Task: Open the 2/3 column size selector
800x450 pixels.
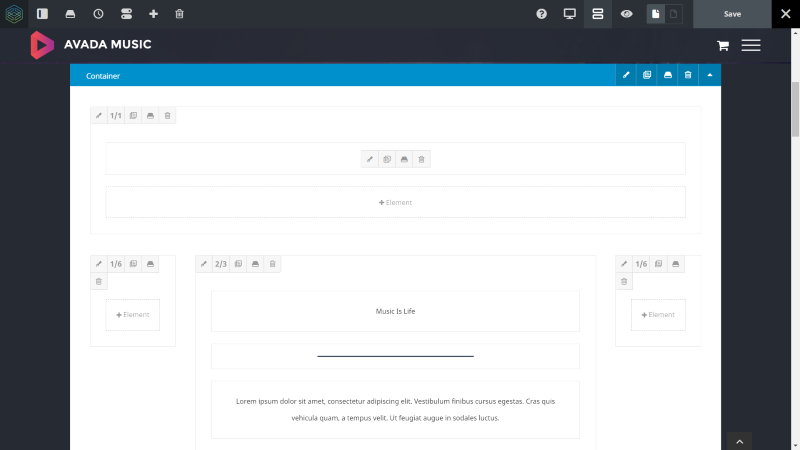Action: pyautogui.click(x=221, y=264)
